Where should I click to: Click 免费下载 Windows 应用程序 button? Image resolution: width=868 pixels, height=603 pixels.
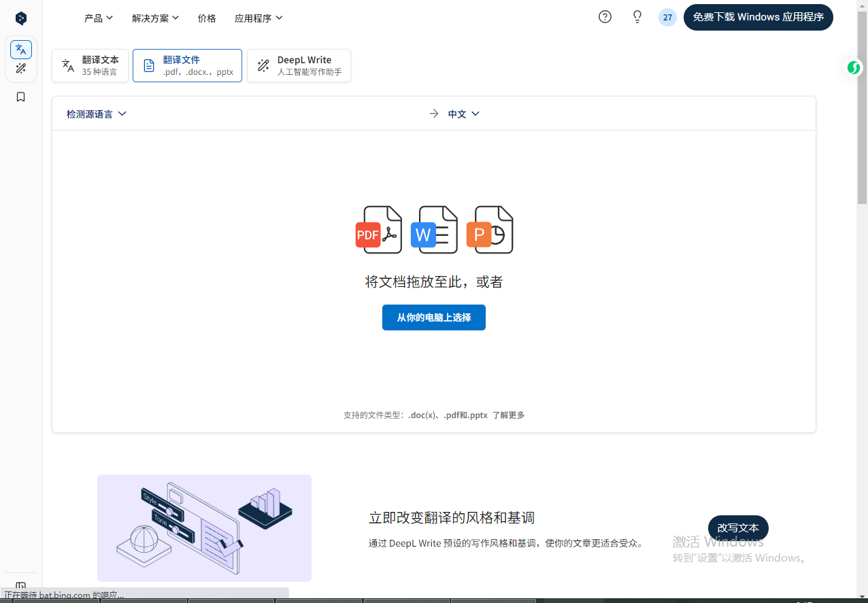pos(758,17)
